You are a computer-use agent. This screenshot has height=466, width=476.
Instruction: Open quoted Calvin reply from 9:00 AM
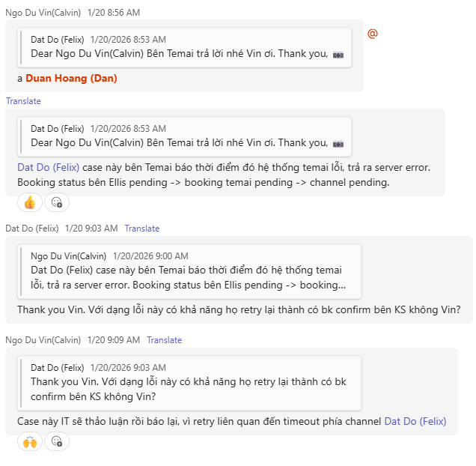(x=191, y=270)
